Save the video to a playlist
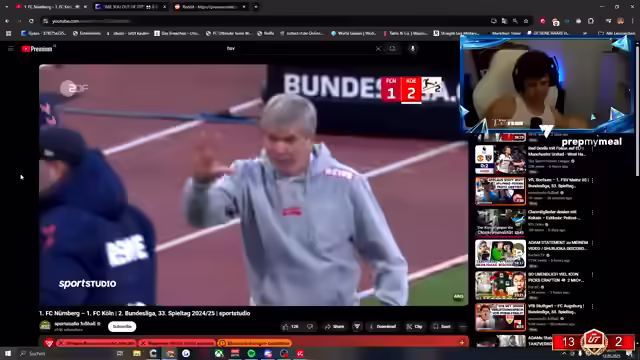Viewport: 640px width, 360px height. point(442,327)
